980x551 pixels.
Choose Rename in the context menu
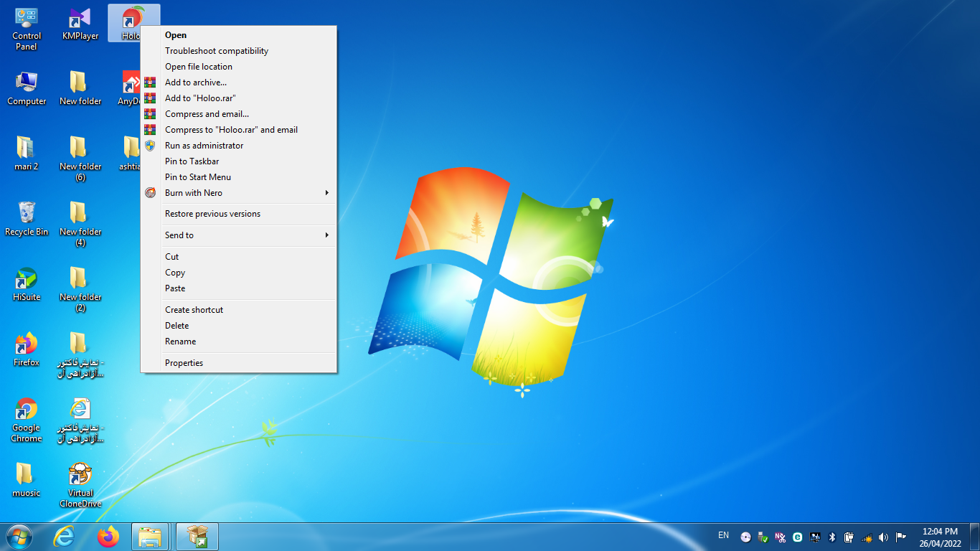point(239,342)
